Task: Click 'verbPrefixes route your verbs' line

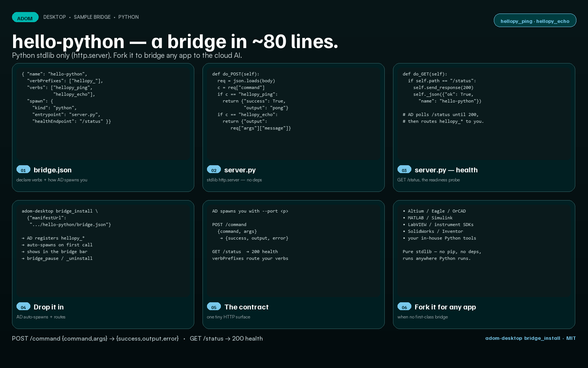Action: [250, 258]
